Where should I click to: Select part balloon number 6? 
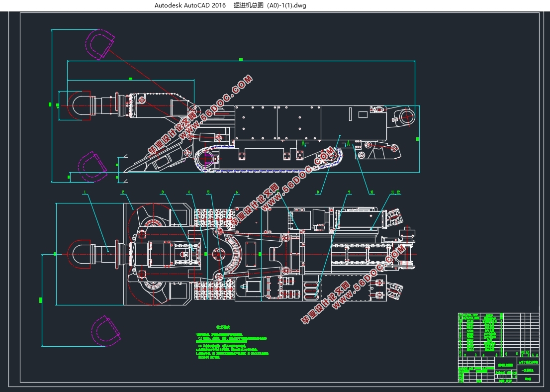pos(237,192)
